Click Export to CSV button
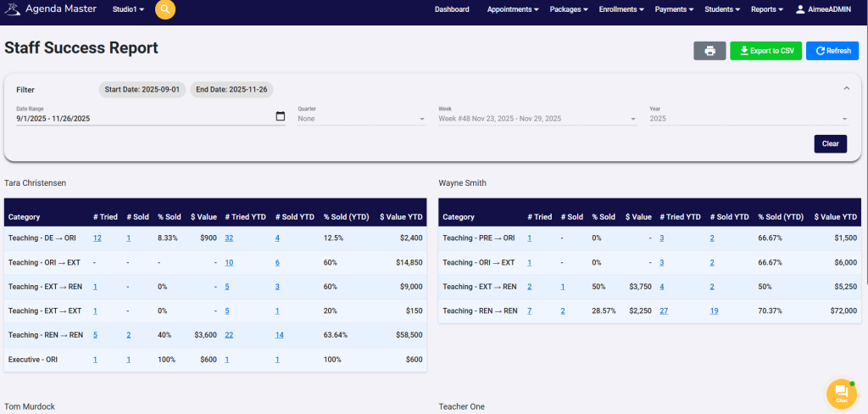Viewport: 868px width, 414px height. (765, 51)
